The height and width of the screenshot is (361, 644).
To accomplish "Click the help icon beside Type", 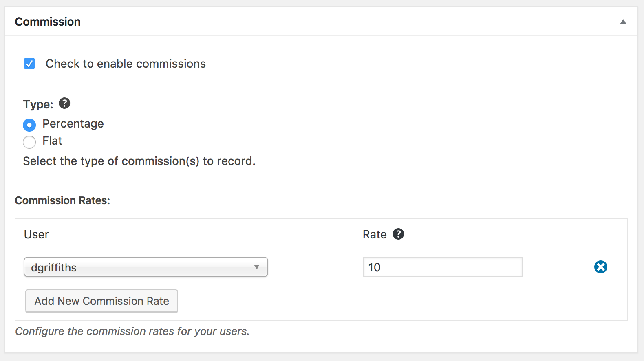I will click(x=64, y=103).
